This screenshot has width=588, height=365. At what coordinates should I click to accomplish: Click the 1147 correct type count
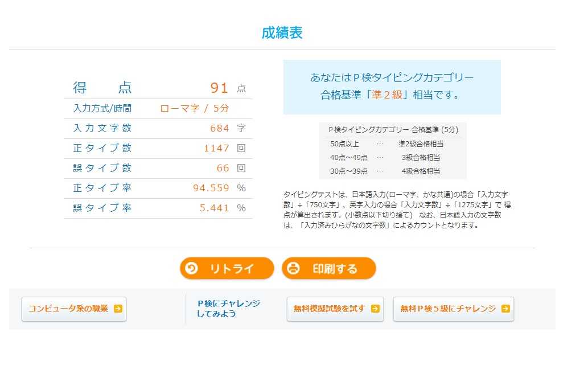[x=216, y=148]
